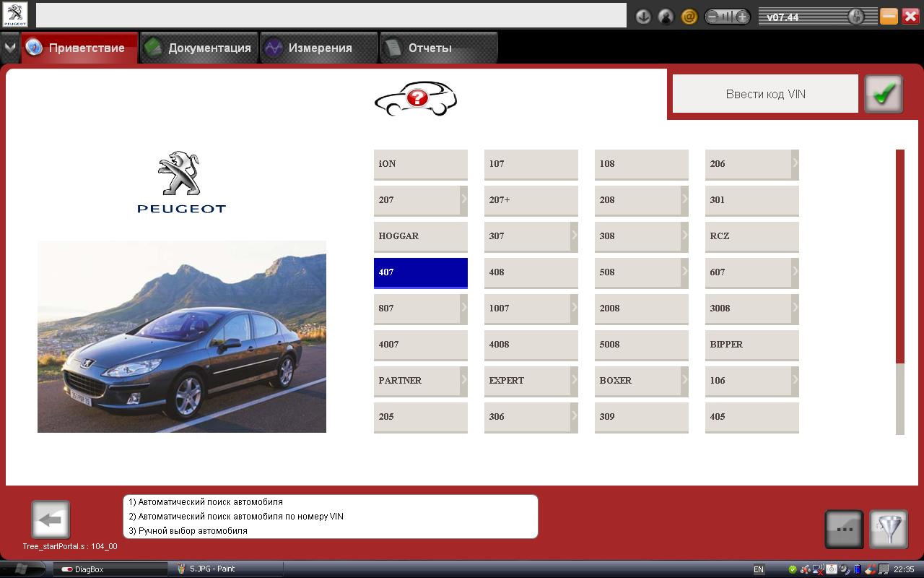The image size is (924, 578).
Task: Expand the 308 model submenu arrow
Action: (x=684, y=236)
